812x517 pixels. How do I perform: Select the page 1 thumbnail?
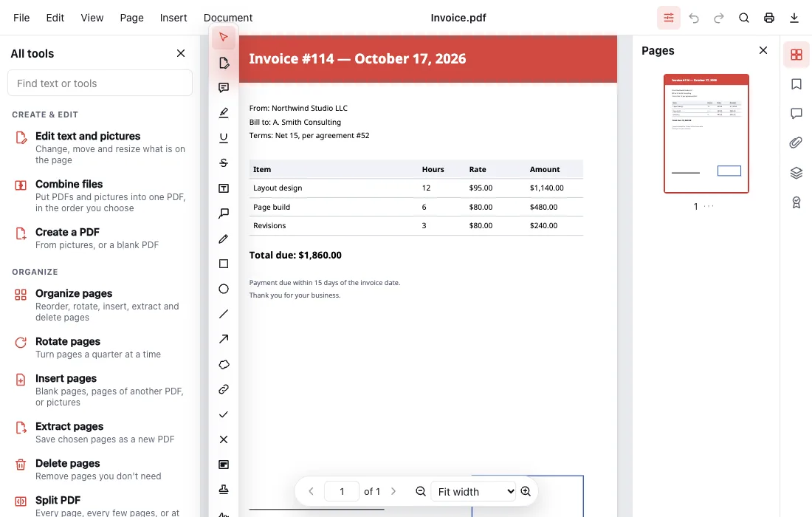tap(706, 134)
